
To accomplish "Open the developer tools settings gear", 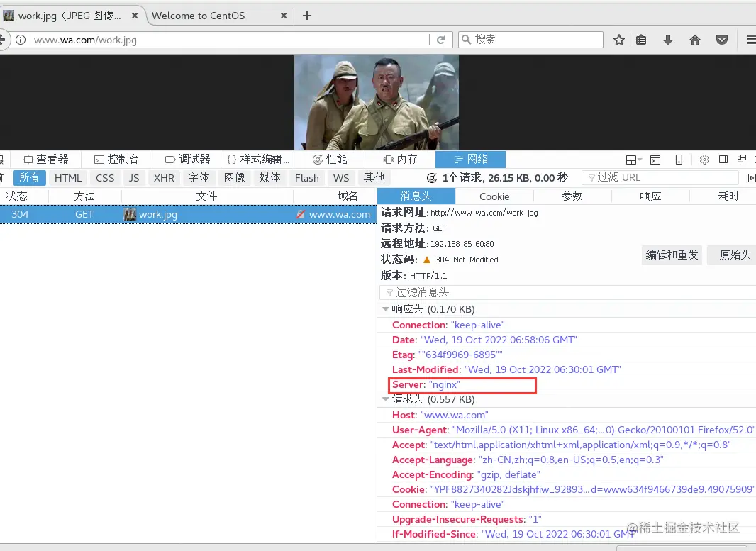I will (x=704, y=160).
